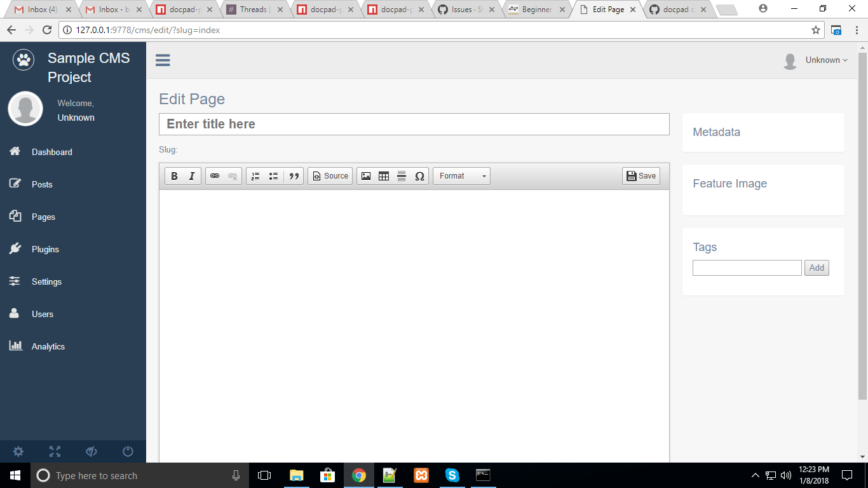Toggle the sidebar with the hamburger icon
This screenshot has width=868, height=488.
pos(163,60)
